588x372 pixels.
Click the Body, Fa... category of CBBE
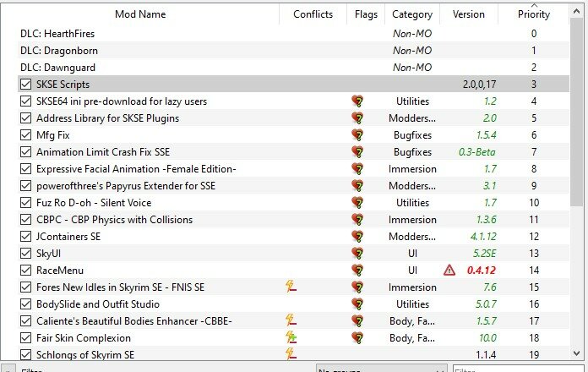pyautogui.click(x=412, y=321)
